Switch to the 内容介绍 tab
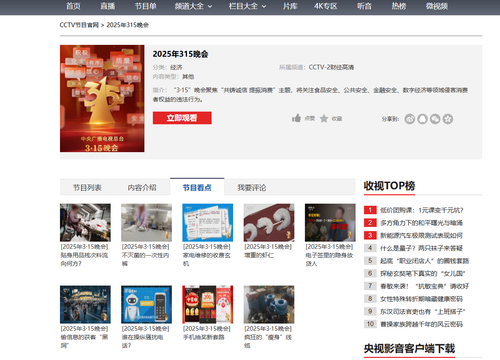The width and height of the screenshot is (500, 360). click(142, 188)
